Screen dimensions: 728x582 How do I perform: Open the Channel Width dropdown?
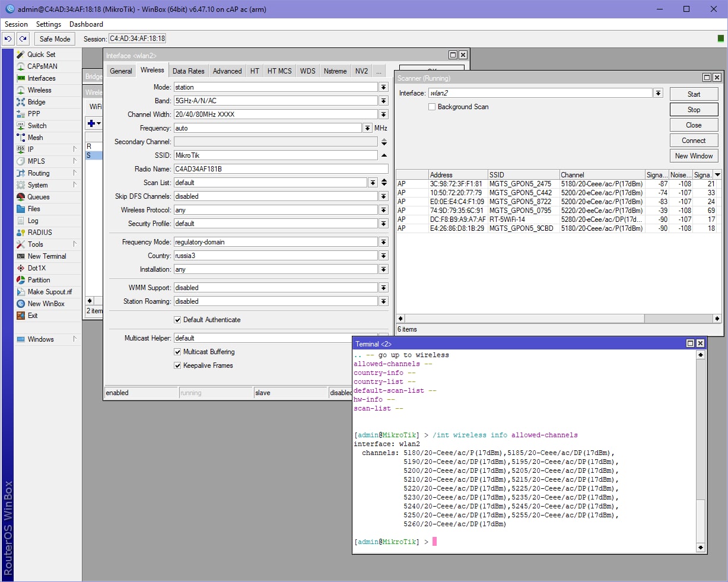[384, 114]
